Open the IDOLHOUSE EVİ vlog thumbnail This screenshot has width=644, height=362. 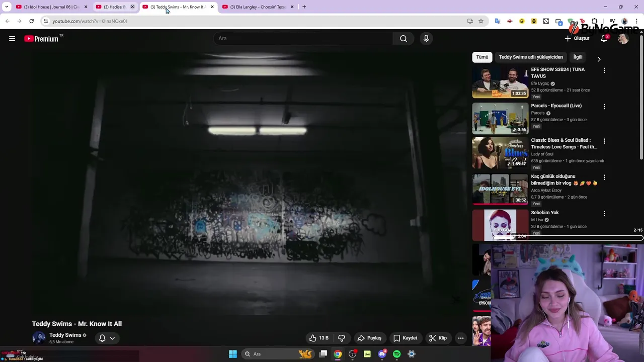[500, 190]
